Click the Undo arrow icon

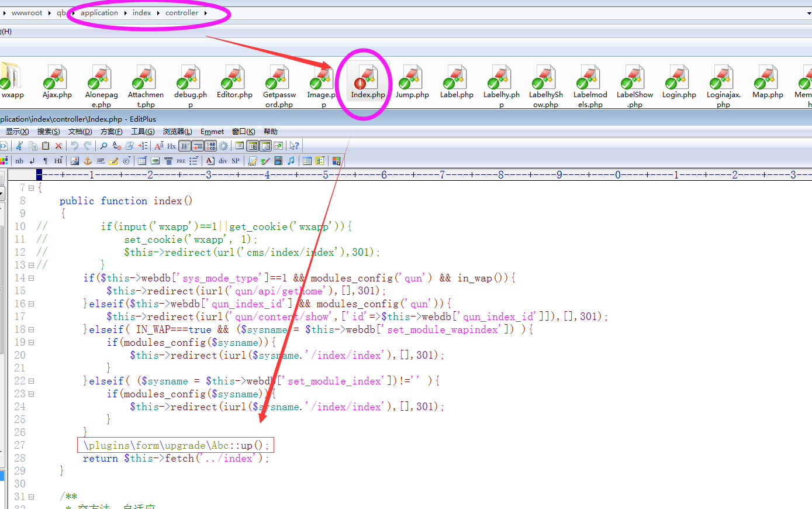point(75,146)
